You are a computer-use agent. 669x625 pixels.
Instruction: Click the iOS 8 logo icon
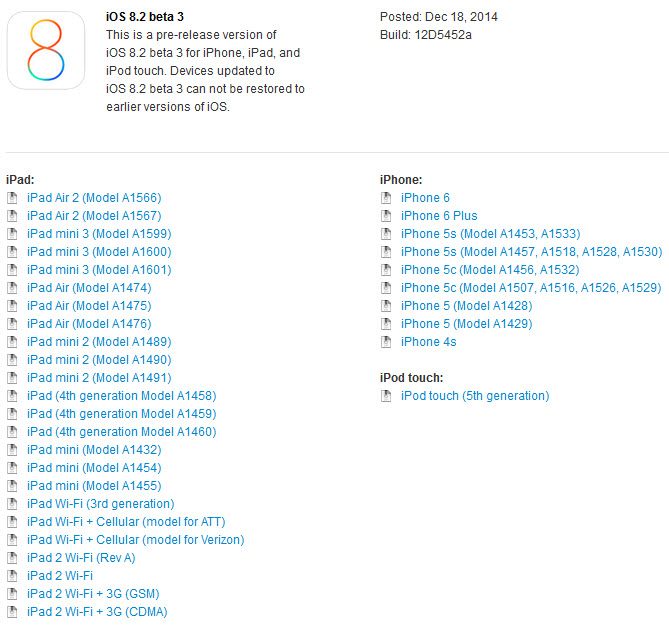(x=46, y=50)
